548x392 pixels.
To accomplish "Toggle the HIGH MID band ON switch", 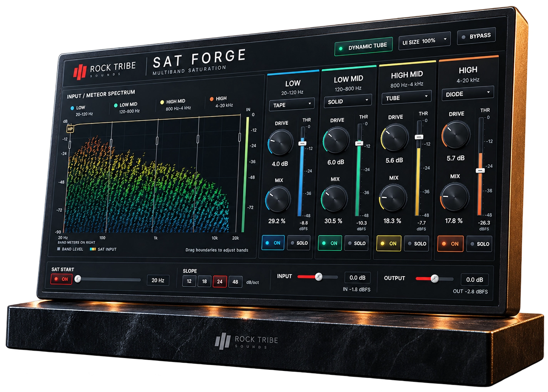I will click(389, 244).
